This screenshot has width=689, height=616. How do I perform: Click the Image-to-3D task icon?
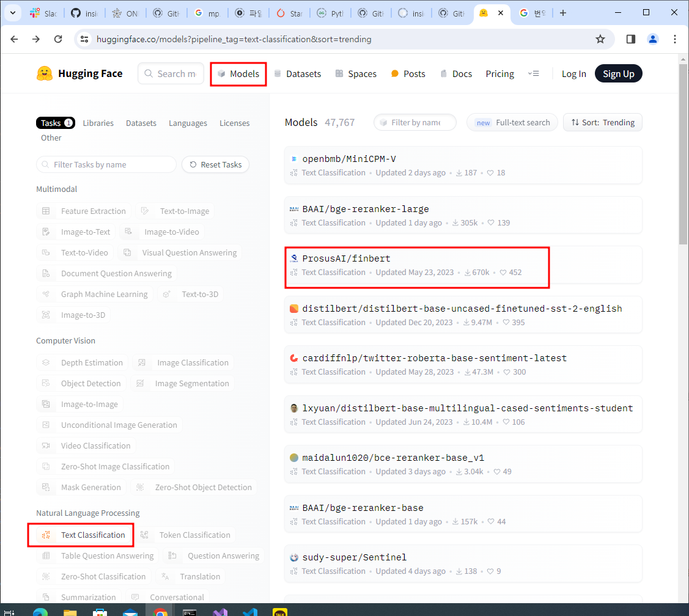point(46,315)
